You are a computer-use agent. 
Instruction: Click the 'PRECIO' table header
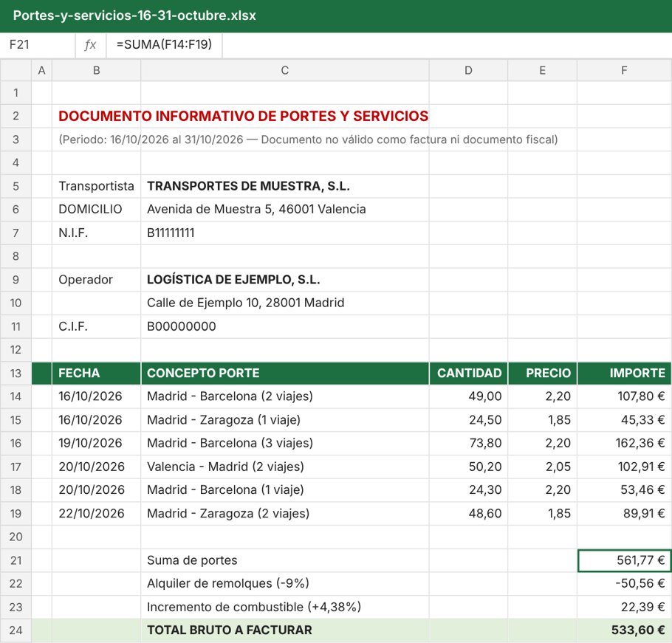543,373
